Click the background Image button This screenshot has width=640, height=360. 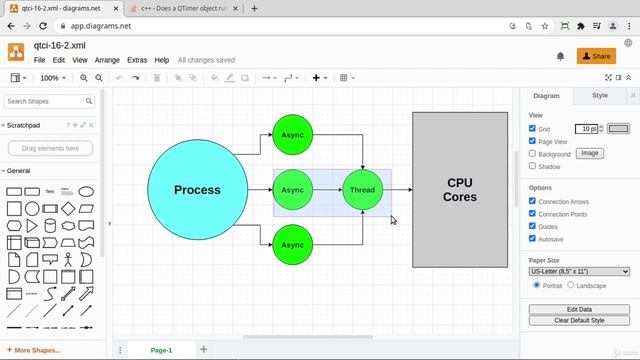(x=590, y=153)
